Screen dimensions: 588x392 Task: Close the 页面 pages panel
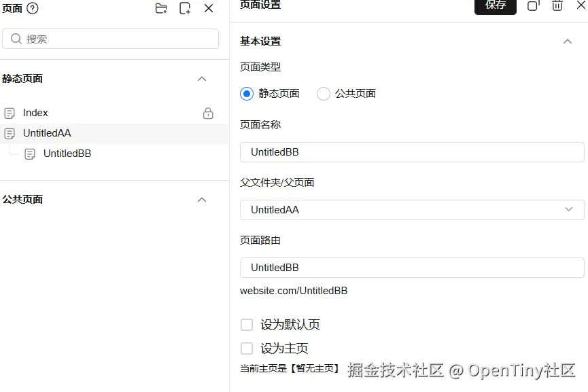pyautogui.click(x=209, y=8)
